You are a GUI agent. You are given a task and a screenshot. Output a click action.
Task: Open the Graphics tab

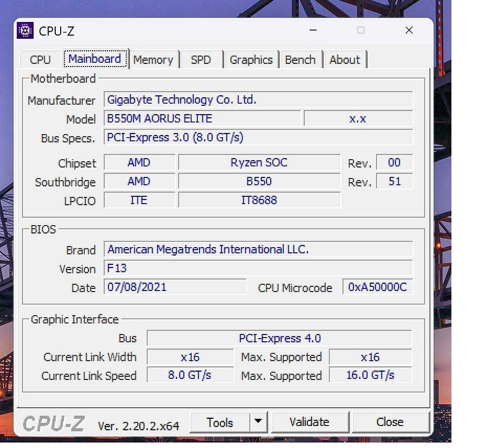251,60
